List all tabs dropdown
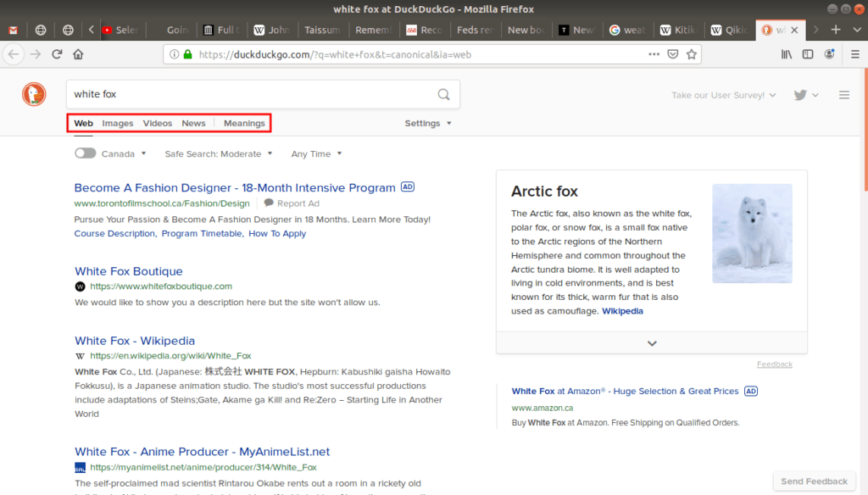The width and height of the screenshot is (868, 495). (x=857, y=30)
